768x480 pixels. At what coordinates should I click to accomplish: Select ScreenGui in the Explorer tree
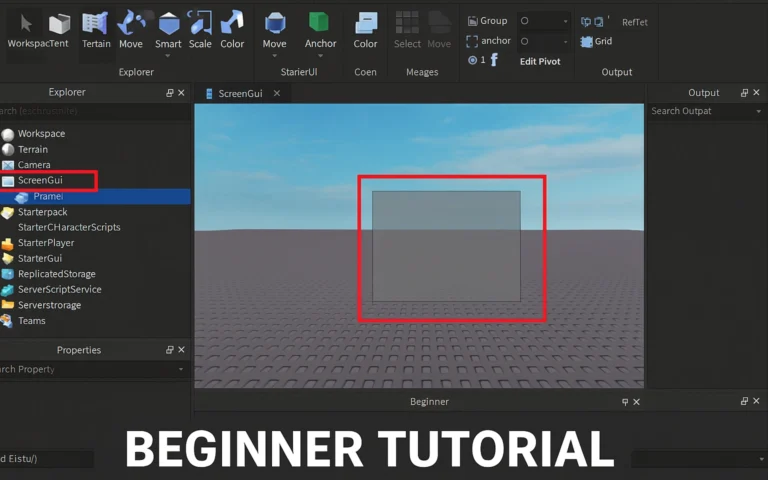[40, 180]
